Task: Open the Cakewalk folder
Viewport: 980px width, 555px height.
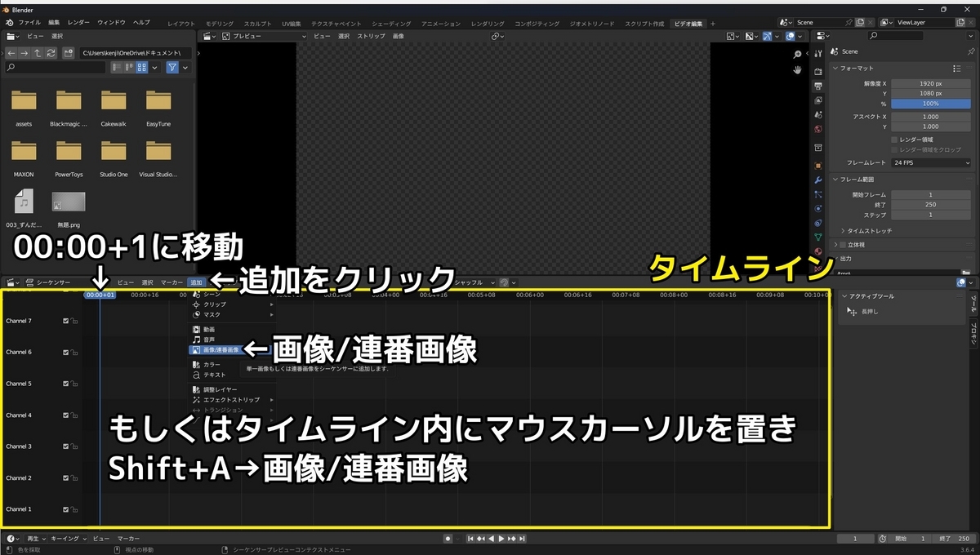Action: point(114,107)
